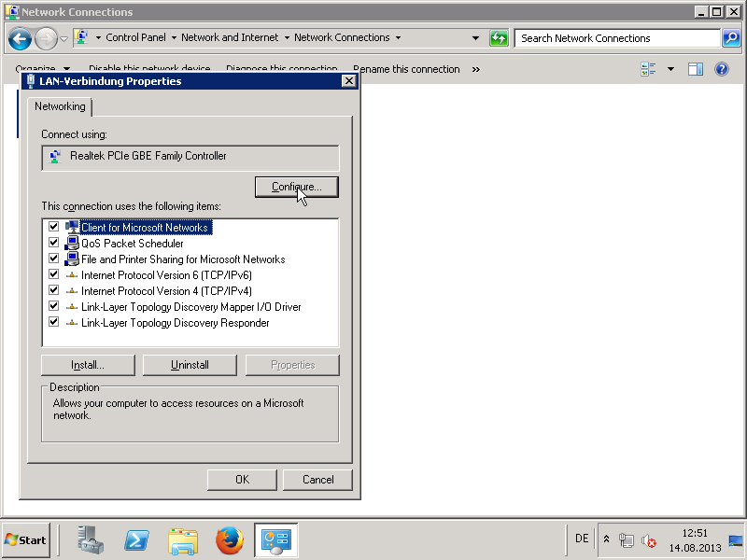Click the Forward navigation arrow

46,38
